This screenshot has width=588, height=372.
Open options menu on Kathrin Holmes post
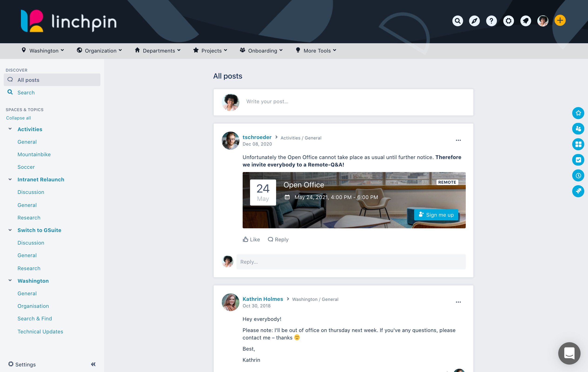coord(458,302)
